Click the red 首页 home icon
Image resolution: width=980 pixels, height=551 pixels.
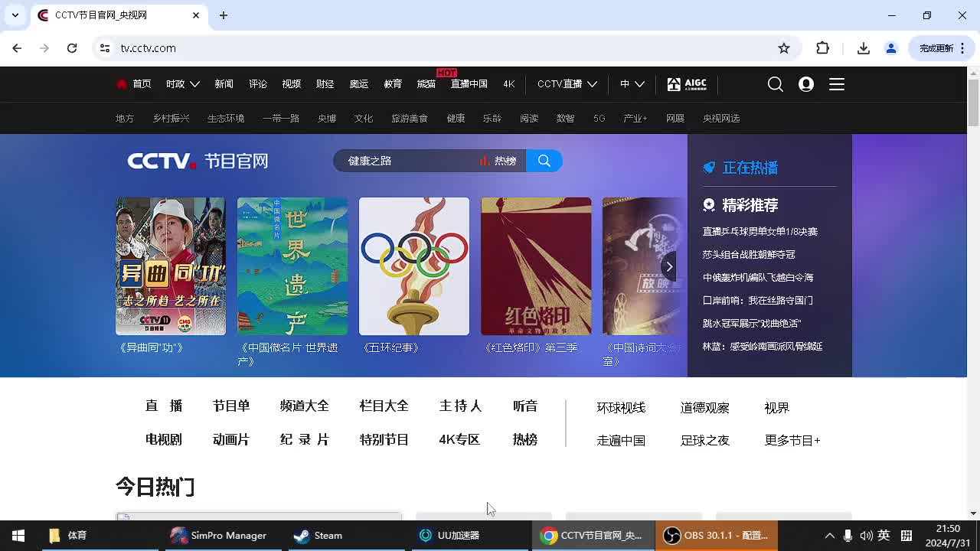121,84
